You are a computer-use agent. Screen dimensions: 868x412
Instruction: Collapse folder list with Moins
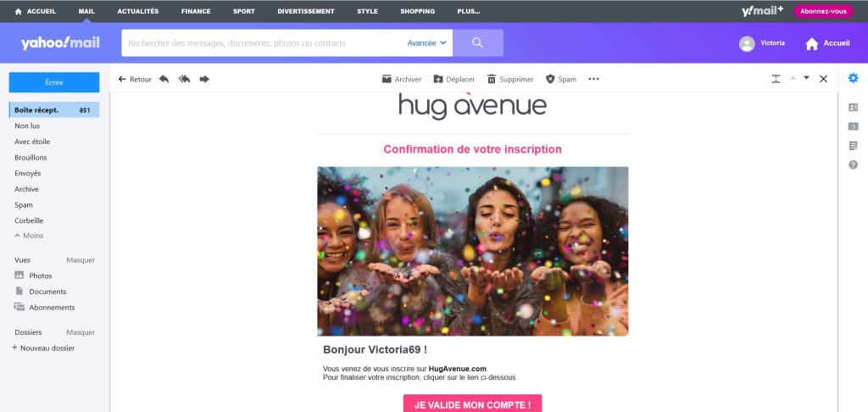(x=29, y=236)
